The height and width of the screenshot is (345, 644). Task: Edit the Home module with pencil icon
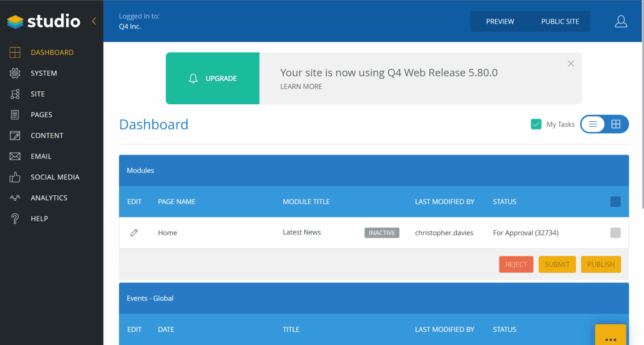(134, 233)
